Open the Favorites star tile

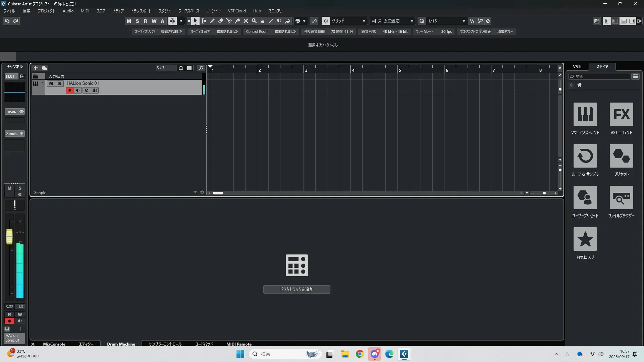tap(585, 239)
